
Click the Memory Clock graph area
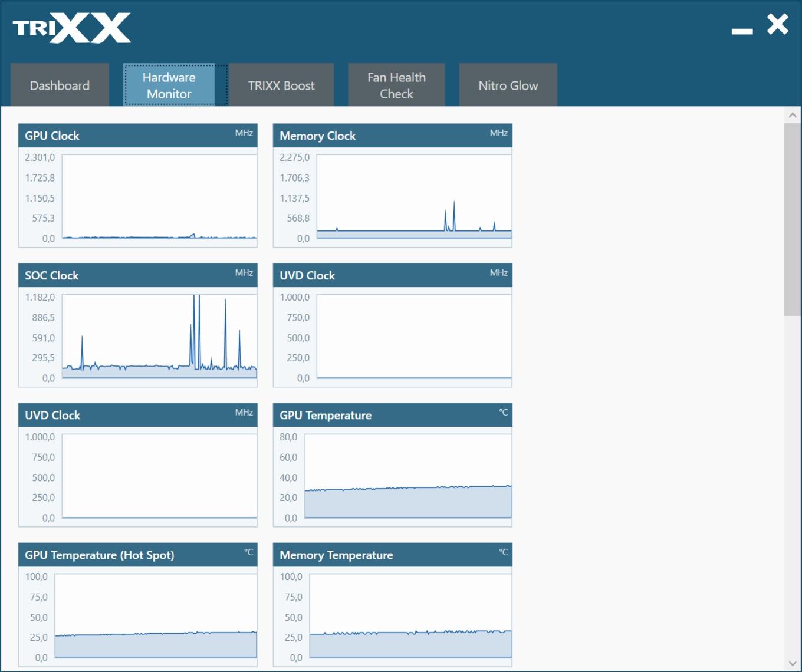pyautogui.click(x=414, y=196)
